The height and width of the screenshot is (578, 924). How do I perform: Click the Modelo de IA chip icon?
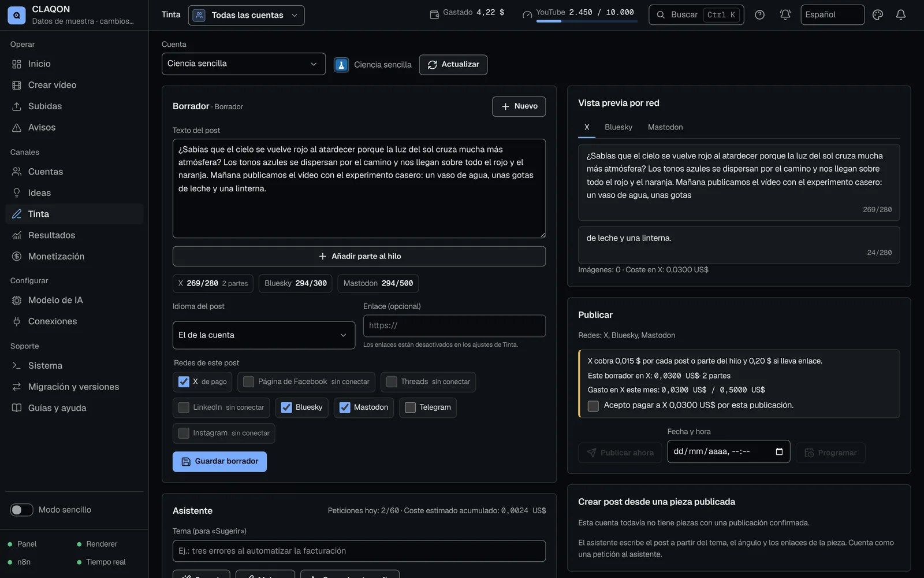pos(17,301)
